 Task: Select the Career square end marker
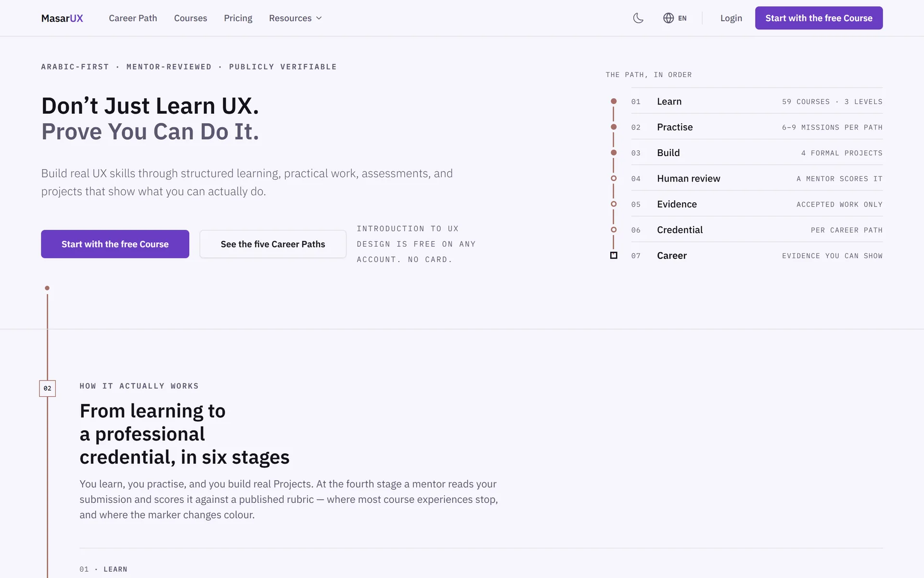(x=614, y=255)
